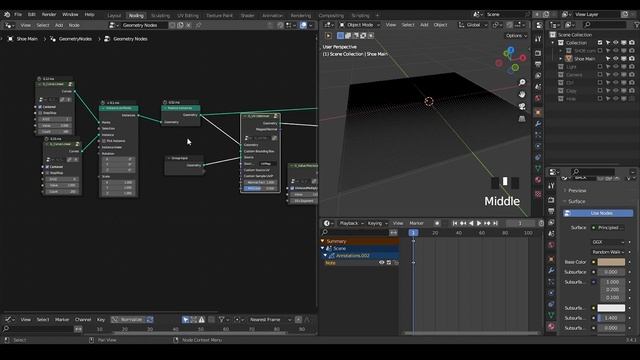Open the Render menu

pyautogui.click(x=49, y=14)
